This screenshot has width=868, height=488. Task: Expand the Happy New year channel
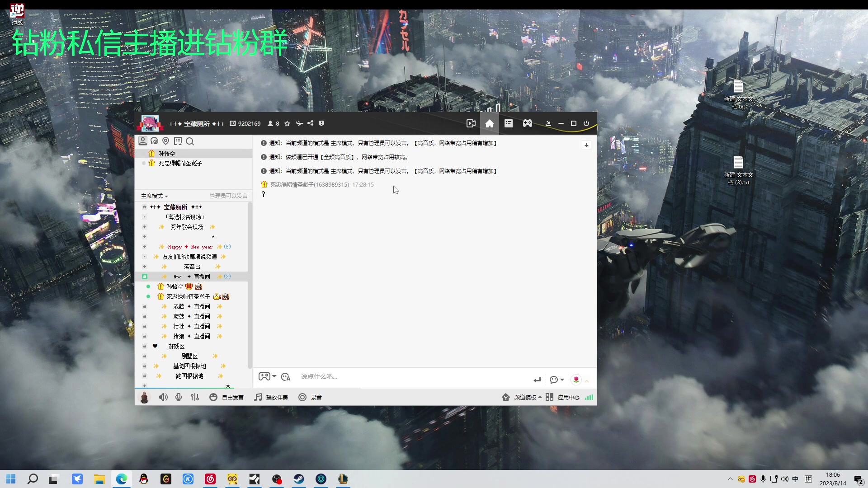tap(145, 247)
